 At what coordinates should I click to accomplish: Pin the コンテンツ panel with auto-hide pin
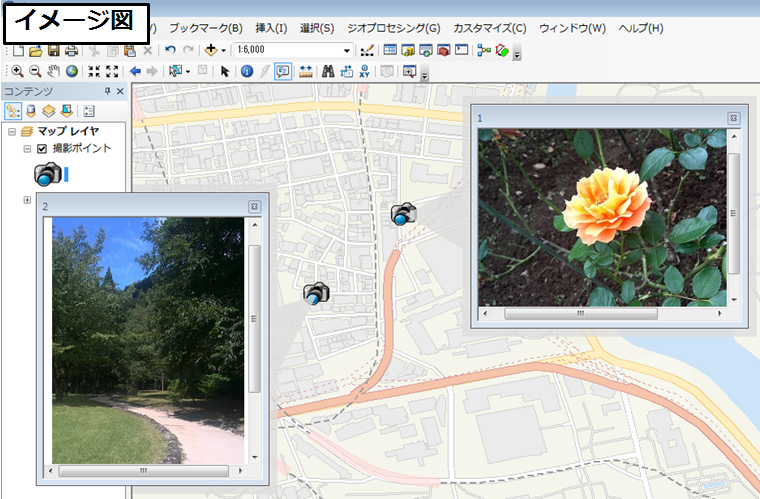coord(107,91)
